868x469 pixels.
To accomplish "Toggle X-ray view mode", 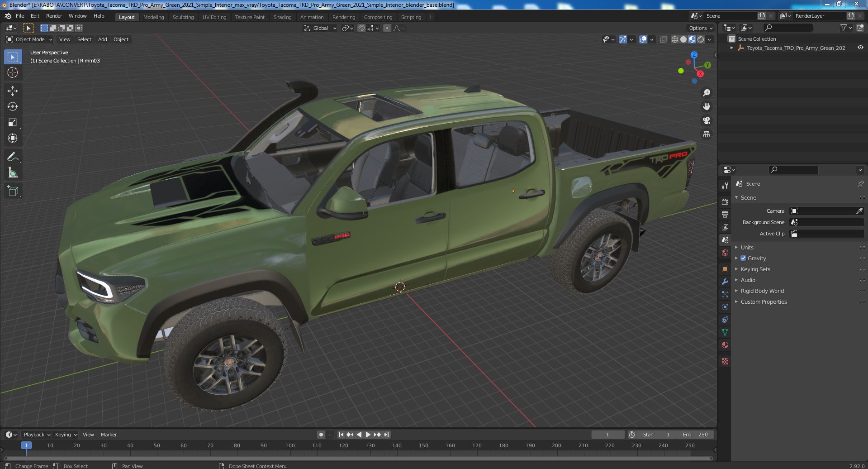I will [x=663, y=39].
